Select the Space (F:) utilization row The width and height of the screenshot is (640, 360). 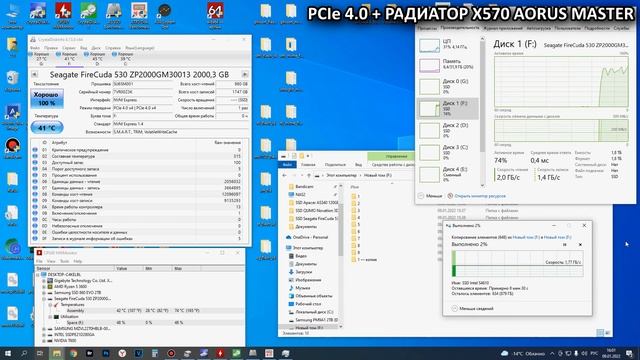click(x=140, y=322)
